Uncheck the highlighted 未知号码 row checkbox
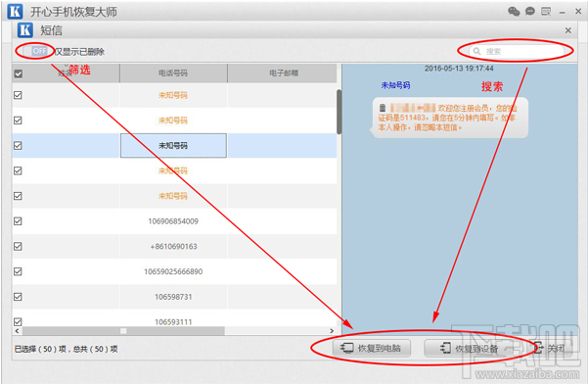Screen dimensions: 588x384 18,145
